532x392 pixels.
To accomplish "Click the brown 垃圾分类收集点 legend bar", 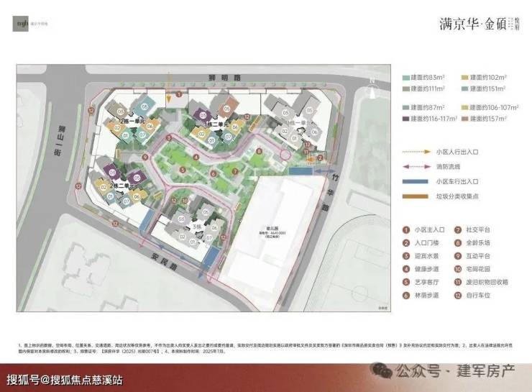I will pos(416,196).
